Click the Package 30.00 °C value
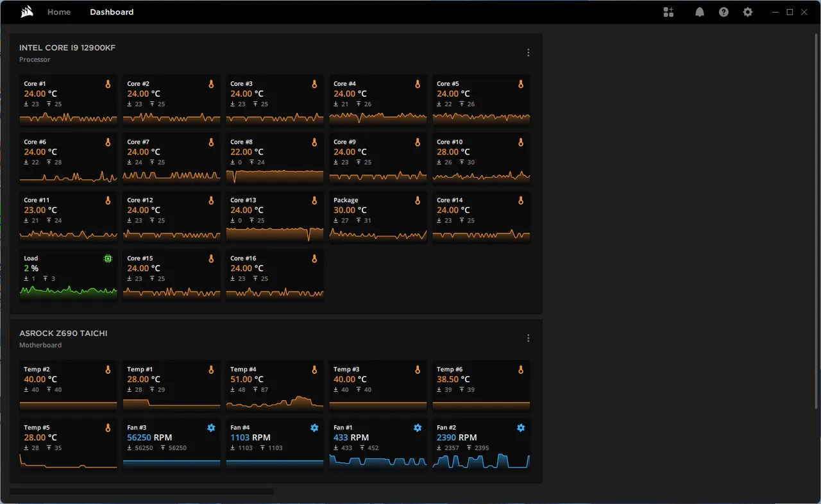Screen dimensions: 821x504 click(350, 210)
